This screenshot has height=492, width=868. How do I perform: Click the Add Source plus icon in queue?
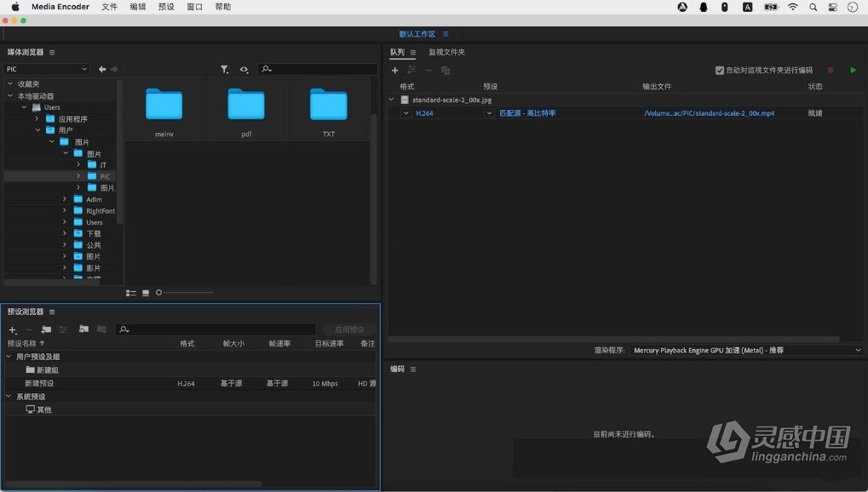point(394,70)
